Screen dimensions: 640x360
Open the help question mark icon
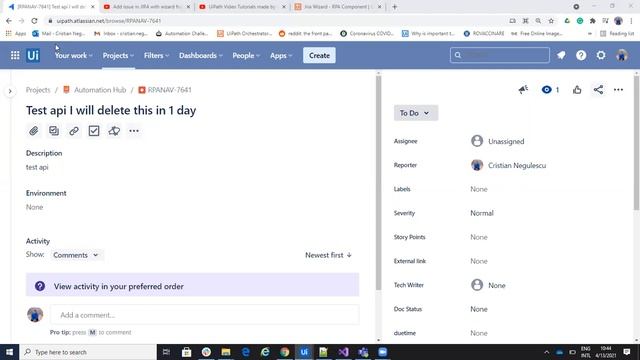pyautogui.click(x=581, y=55)
